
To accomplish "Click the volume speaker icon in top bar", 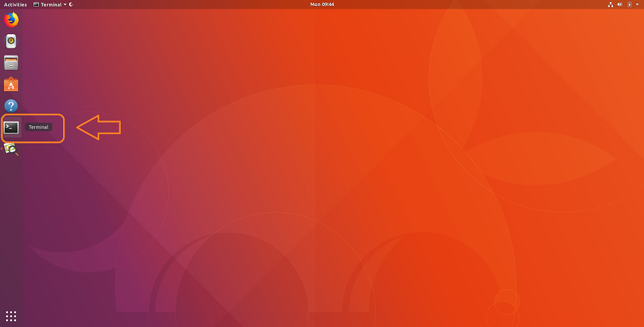I will coord(620,5).
